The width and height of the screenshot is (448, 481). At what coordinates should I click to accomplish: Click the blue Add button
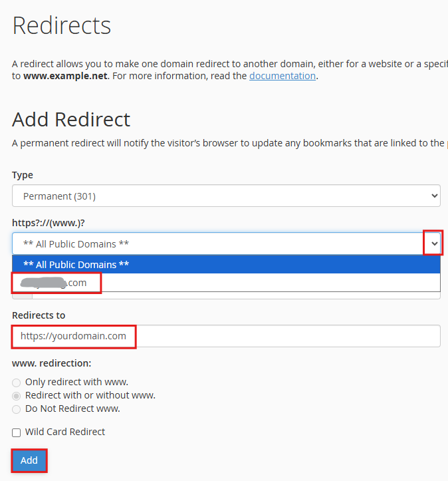pos(29,460)
